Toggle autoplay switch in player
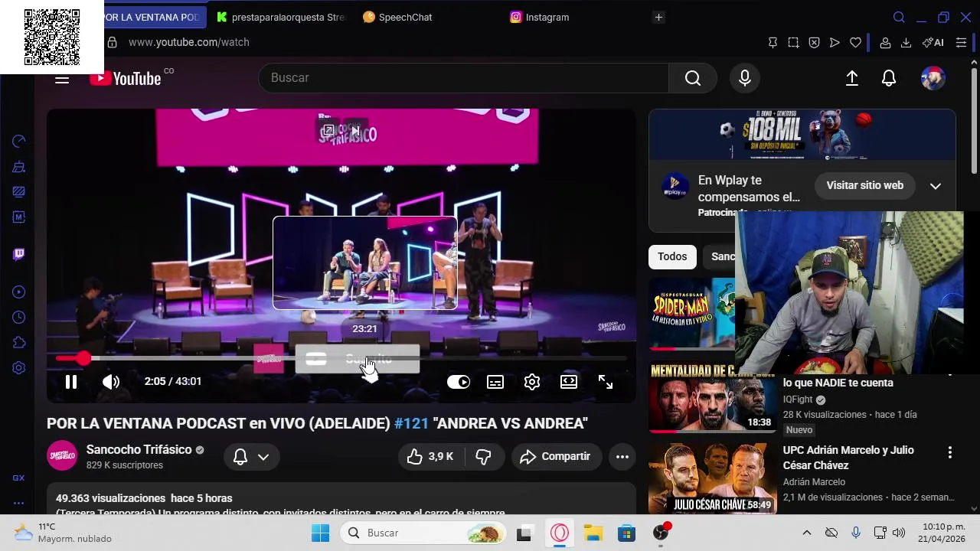This screenshot has height=551, width=980. click(459, 382)
